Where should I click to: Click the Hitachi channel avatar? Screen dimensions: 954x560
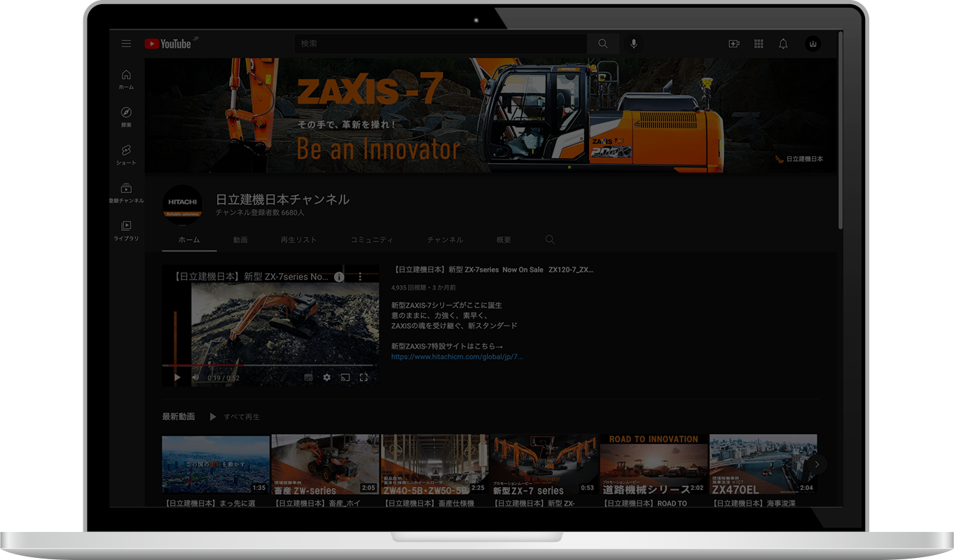pos(183,205)
